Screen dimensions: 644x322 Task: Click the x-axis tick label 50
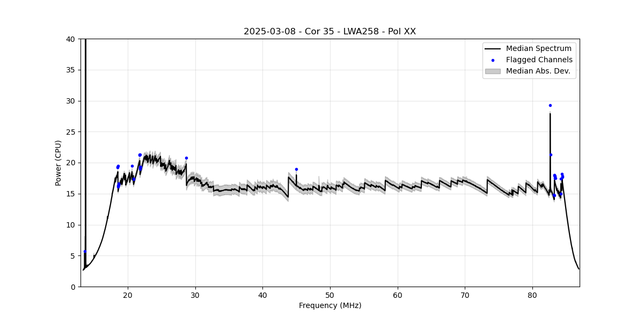330,295
